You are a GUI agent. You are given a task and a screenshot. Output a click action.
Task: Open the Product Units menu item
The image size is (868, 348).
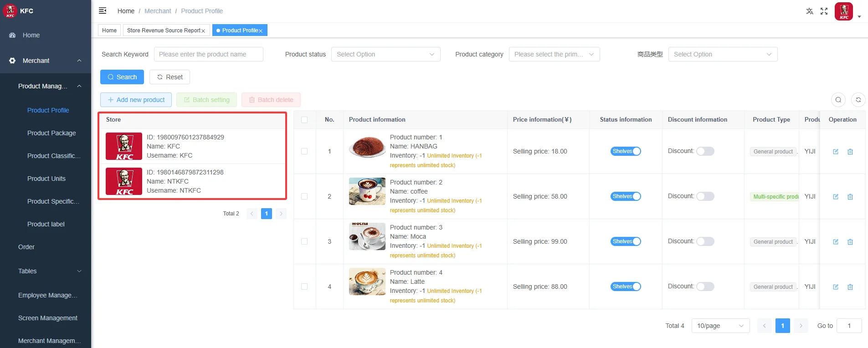tap(46, 179)
